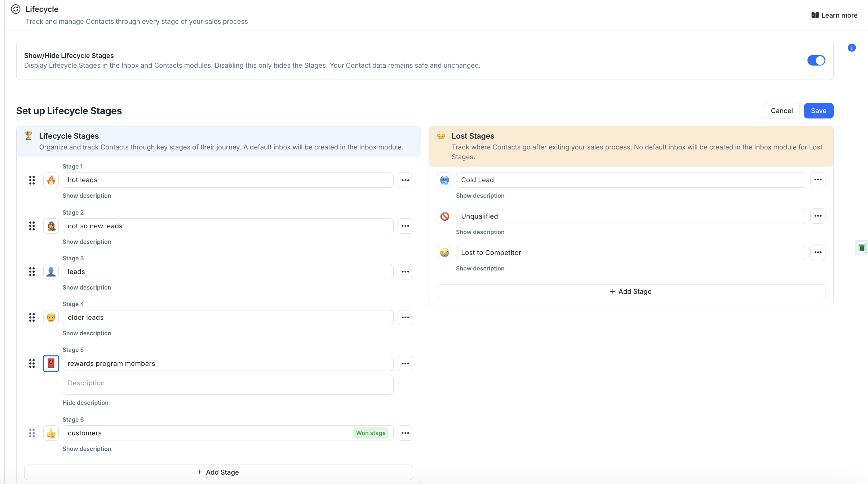This screenshot has height=484, width=868.
Task: Click the Description field under rewards program members
Action: point(228,384)
